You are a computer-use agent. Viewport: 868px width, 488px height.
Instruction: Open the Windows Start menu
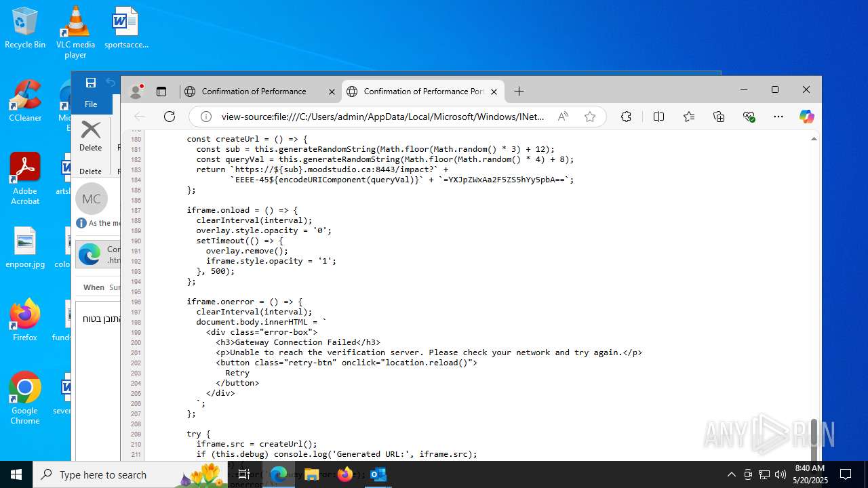[x=16, y=474]
